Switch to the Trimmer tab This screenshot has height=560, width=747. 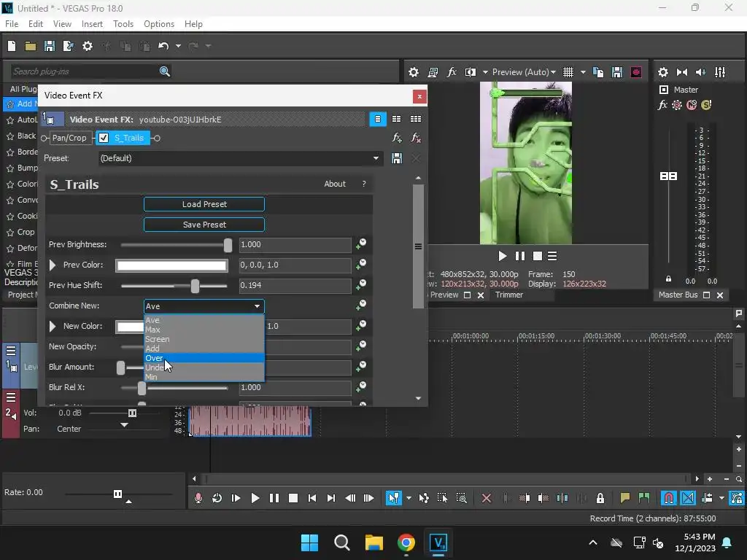tap(508, 295)
